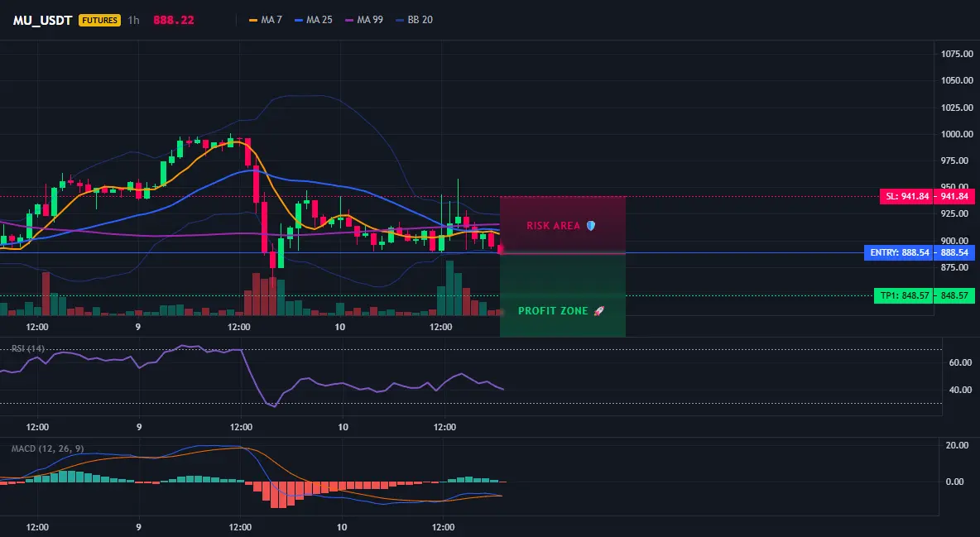Click the RISK AREA label
980x537 pixels.
pyautogui.click(x=553, y=226)
